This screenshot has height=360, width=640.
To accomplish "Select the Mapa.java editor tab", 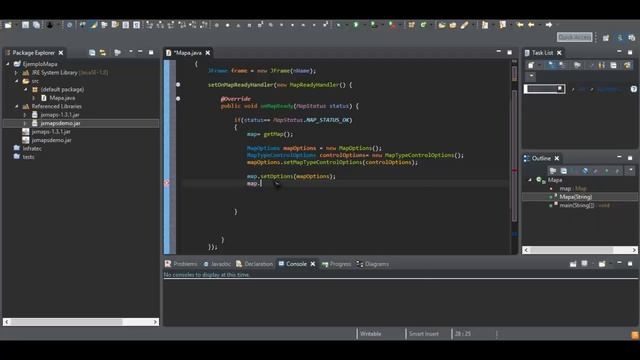I will (188, 53).
